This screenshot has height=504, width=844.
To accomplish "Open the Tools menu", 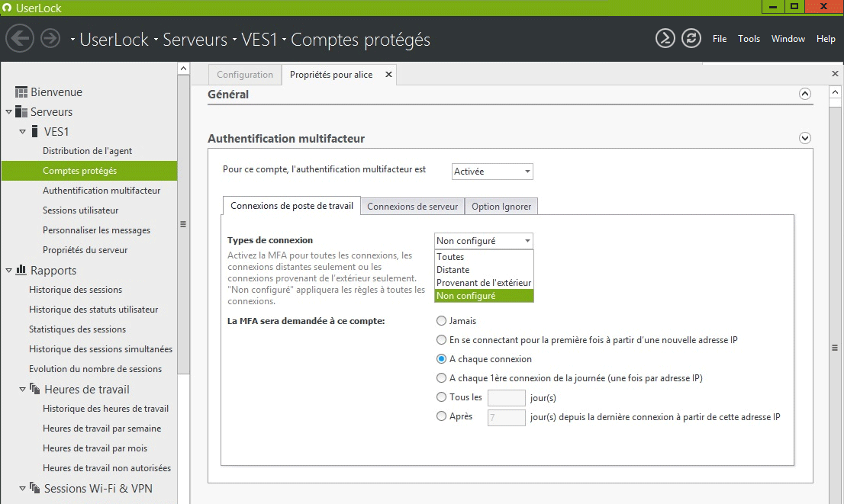I will [749, 39].
